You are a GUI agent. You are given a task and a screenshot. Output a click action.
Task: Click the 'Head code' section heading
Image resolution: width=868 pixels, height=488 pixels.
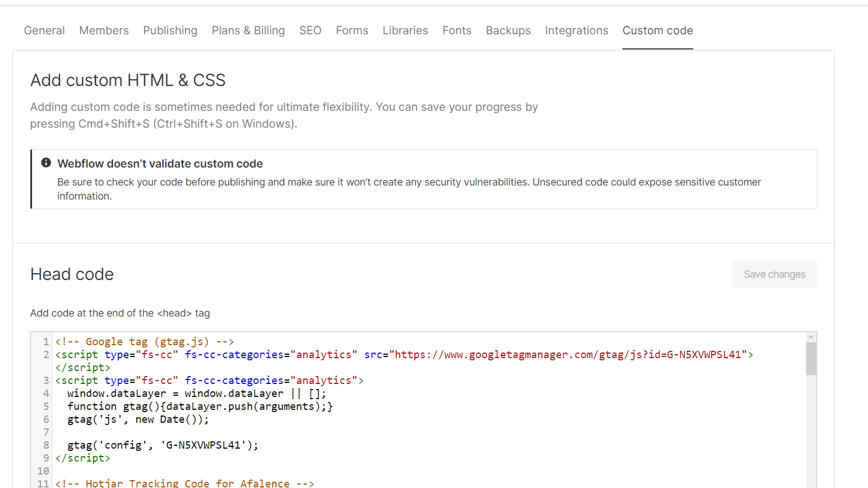pyautogui.click(x=72, y=274)
